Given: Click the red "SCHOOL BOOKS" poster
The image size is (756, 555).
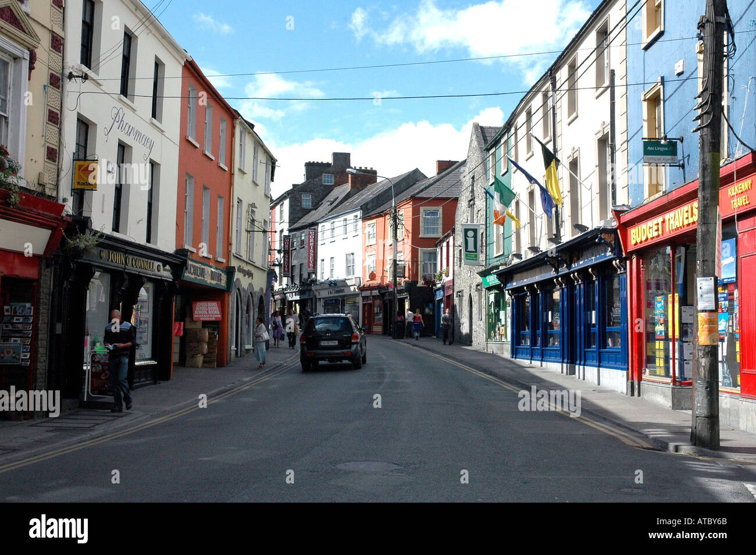Looking at the screenshot, I should point(206,311).
